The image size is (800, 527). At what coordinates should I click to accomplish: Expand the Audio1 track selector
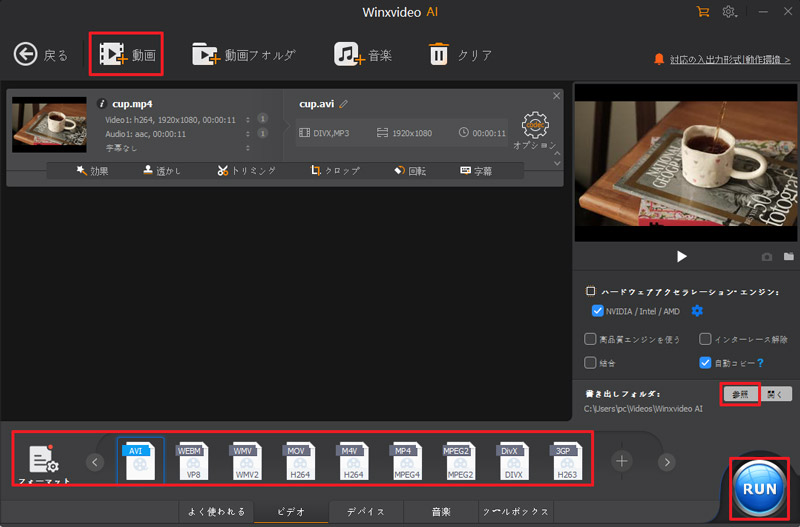click(x=247, y=133)
